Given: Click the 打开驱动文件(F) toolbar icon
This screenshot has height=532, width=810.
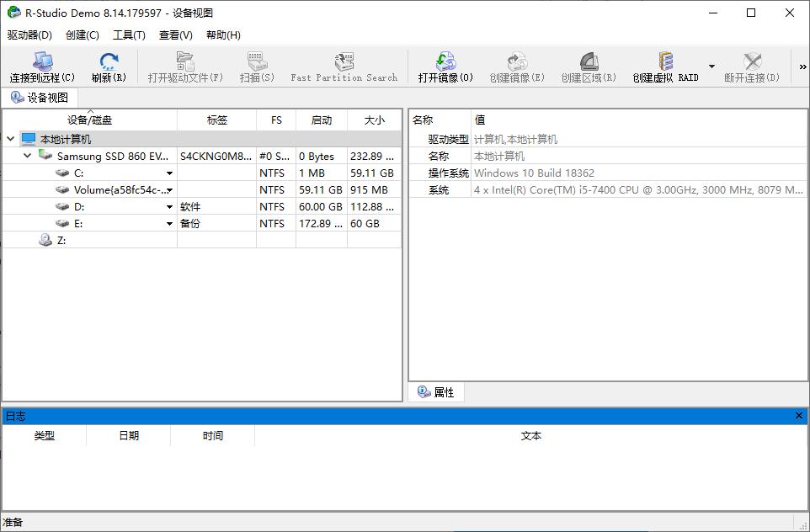Looking at the screenshot, I should [185, 61].
